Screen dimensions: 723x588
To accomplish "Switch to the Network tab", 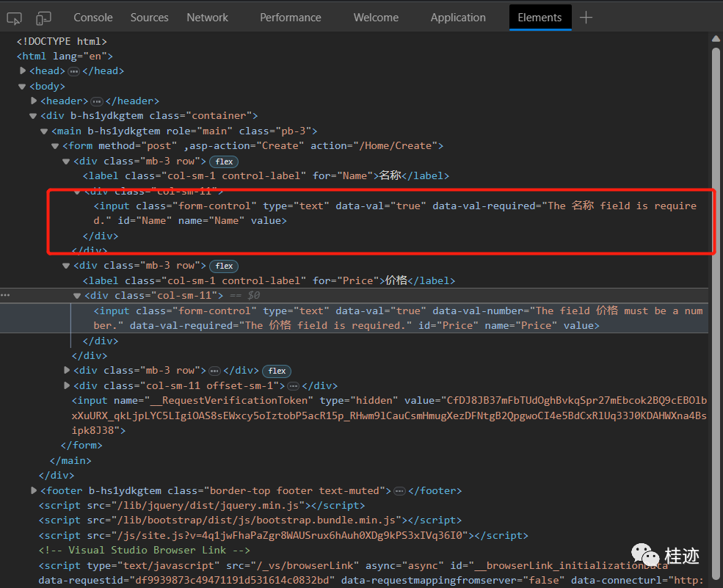I will [x=208, y=18].
